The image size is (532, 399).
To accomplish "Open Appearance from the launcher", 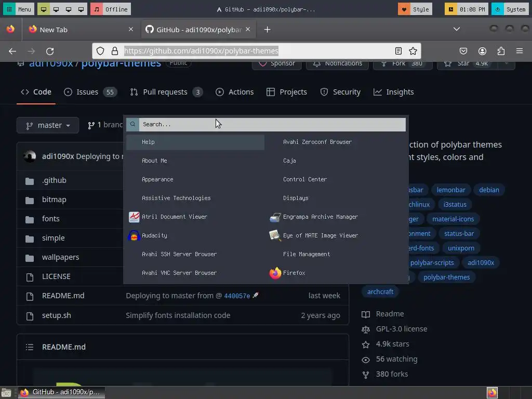I will coord(195,179).
